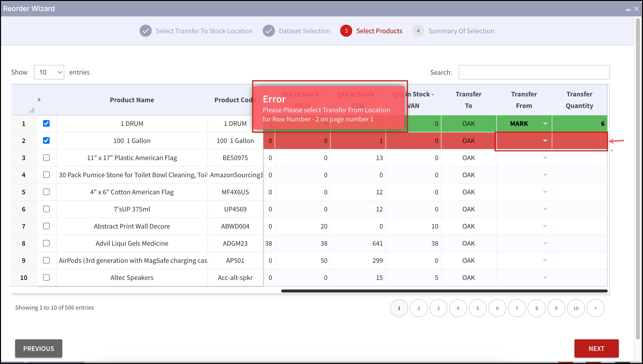Open the Transfer From dropdown for row 2
The width and height of the screenshot is (643, 364).
pyautogui.click(x=545, y=141)
